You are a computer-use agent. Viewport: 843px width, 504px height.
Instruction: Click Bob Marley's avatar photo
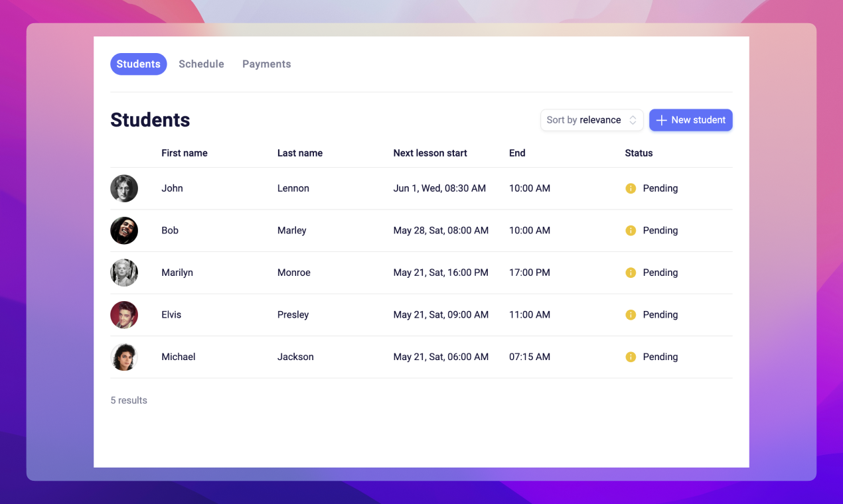point(124,231)
